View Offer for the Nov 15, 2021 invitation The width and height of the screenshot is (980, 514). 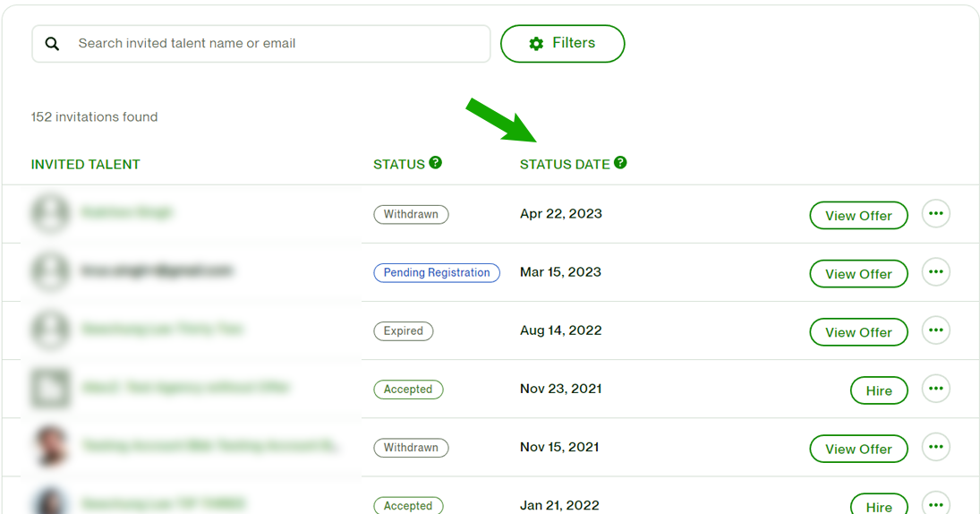point(858,449)
